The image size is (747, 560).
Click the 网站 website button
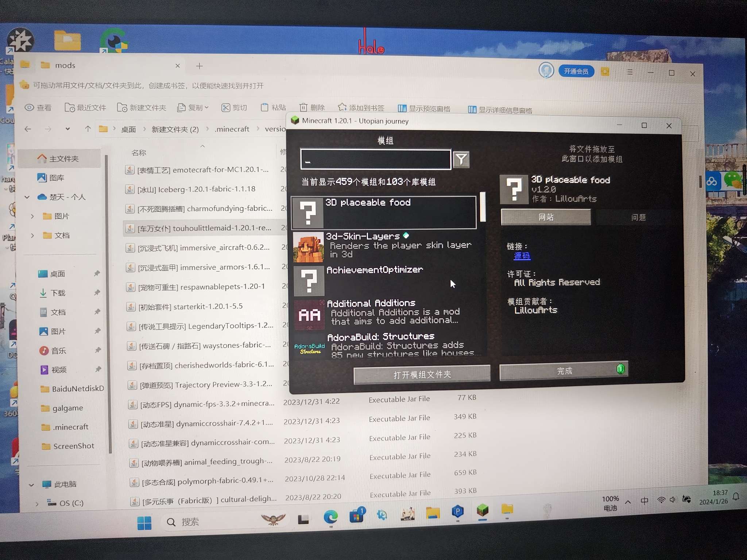tap(546, 217)
